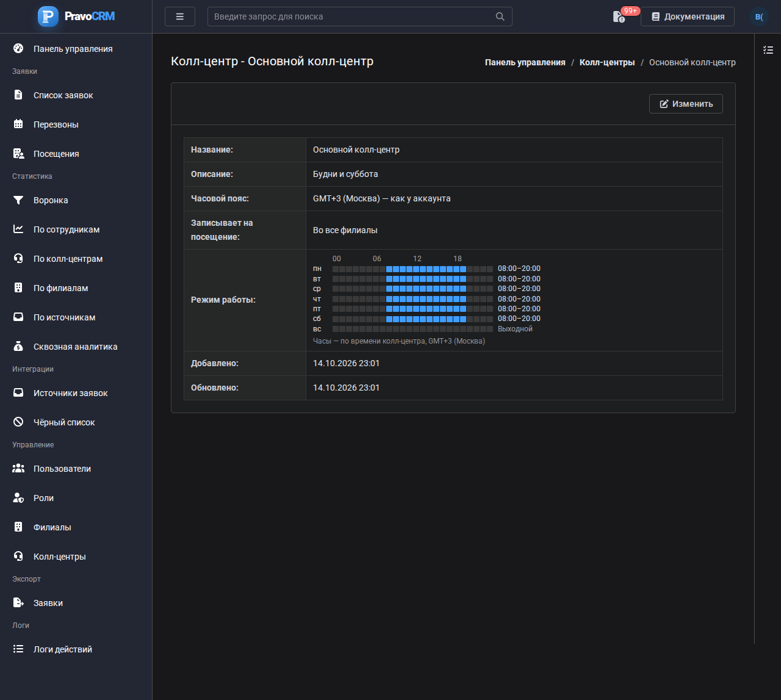Open the Панель управления dashboard icon
The width and height of the screenshot is (781, 700).
[18, 49]
